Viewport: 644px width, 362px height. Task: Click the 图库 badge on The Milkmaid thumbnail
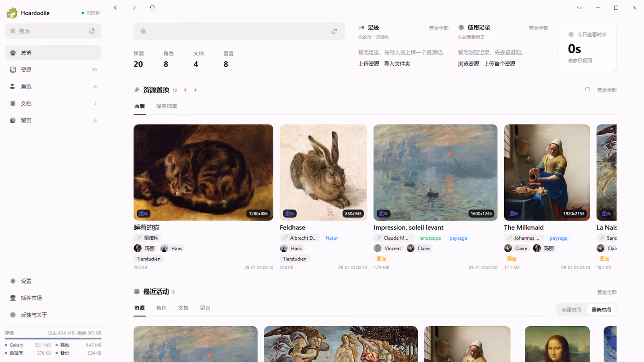point(514,214)
